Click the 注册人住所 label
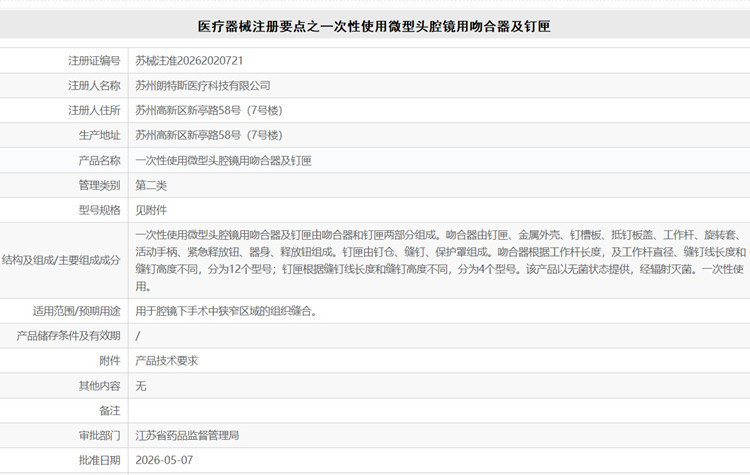The width and height of the screenshot is (750, 475). coord(94,110)
